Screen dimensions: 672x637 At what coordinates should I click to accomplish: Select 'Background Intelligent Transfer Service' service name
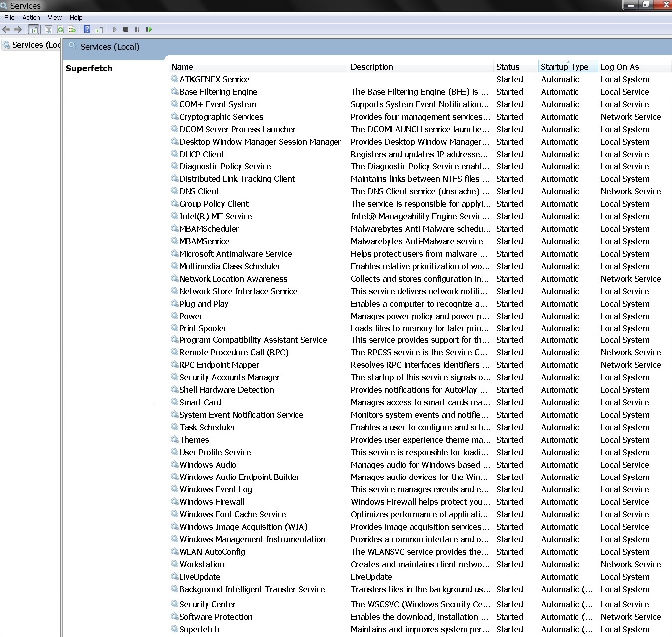[x=252, y=589]
